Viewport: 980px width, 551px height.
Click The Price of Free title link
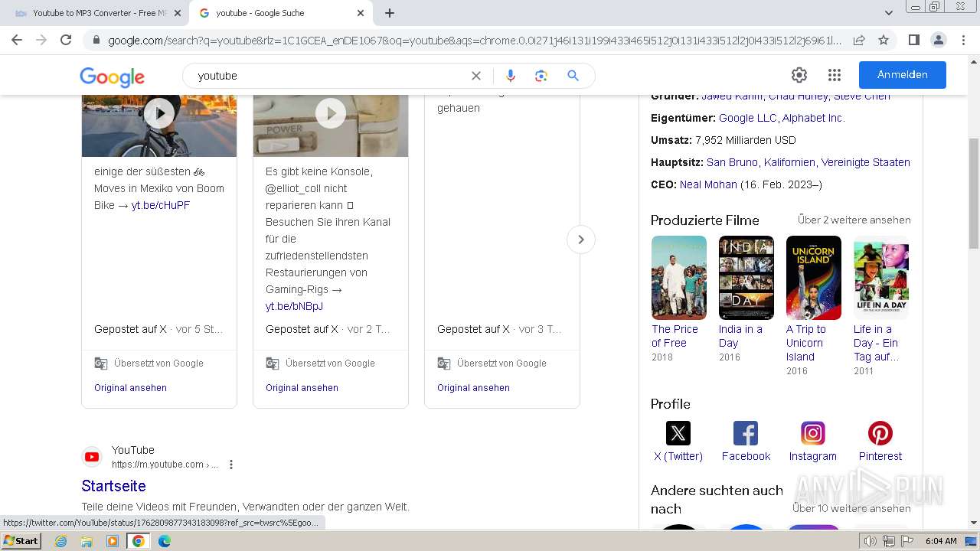click(675, 336)
